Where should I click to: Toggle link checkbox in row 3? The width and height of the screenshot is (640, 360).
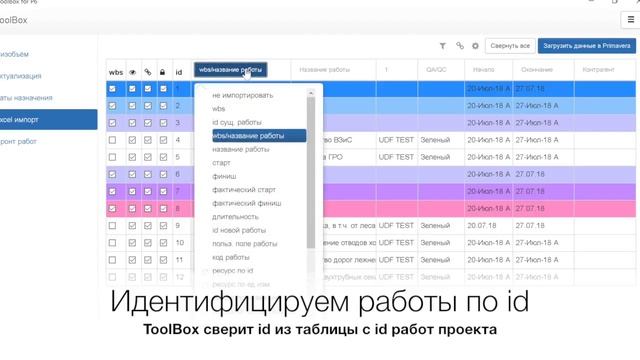pos(148,123)
